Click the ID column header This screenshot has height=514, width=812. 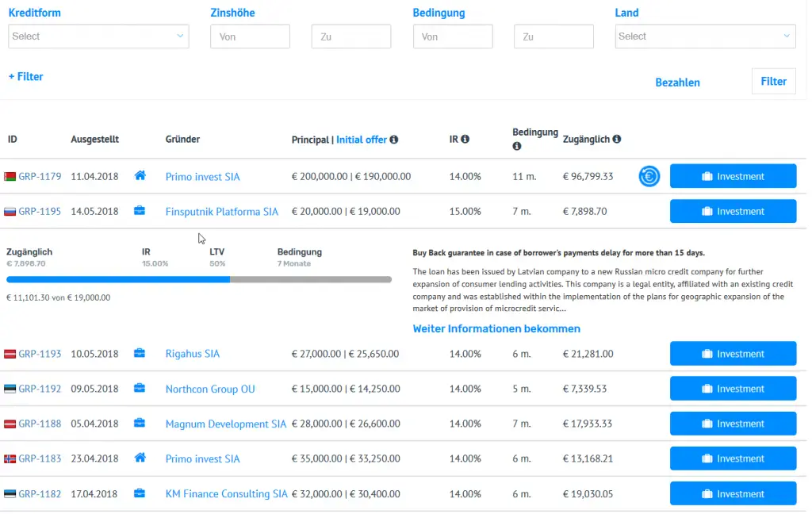pos(13,140)
